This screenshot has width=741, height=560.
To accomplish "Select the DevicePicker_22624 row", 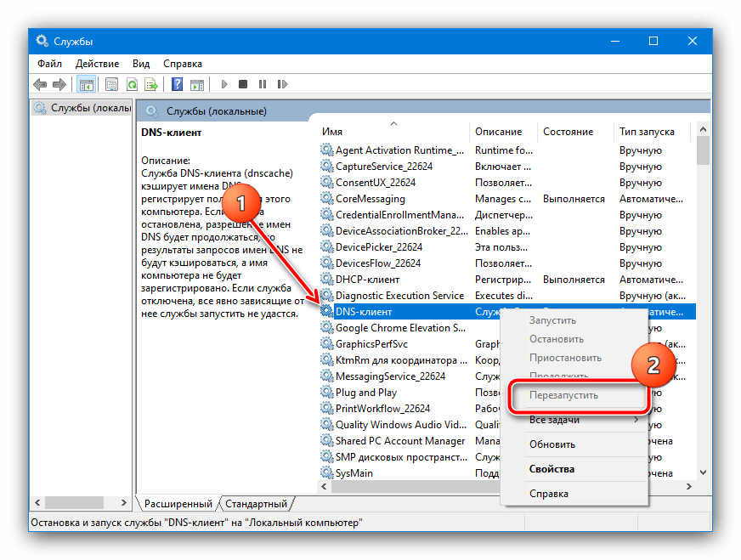I will click(x=507, y=247).
